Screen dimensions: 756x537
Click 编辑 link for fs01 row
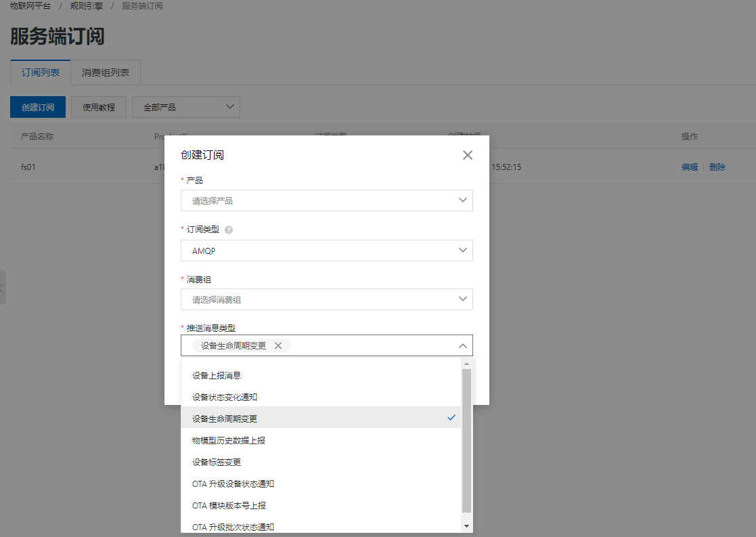point(689,167)
